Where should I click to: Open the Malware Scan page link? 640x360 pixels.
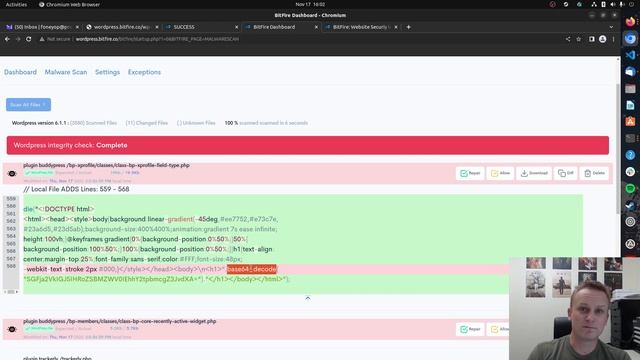(x=66, y=72)
